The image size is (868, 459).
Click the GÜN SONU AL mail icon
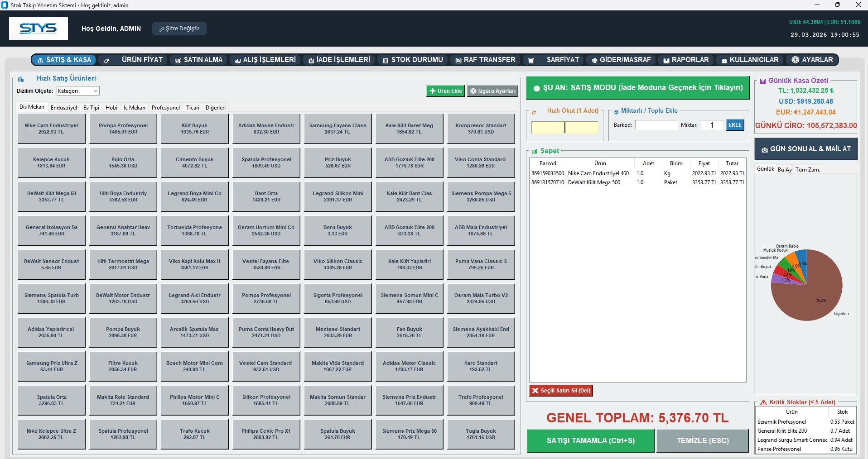point(764,149)
